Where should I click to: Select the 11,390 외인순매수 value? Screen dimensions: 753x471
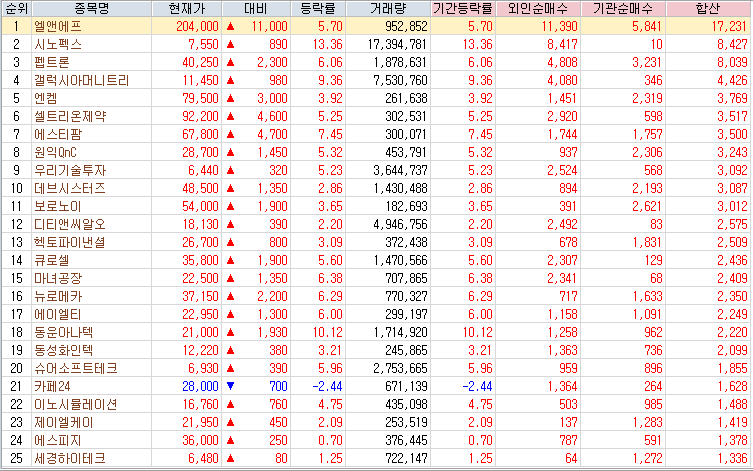coord(559,26)
